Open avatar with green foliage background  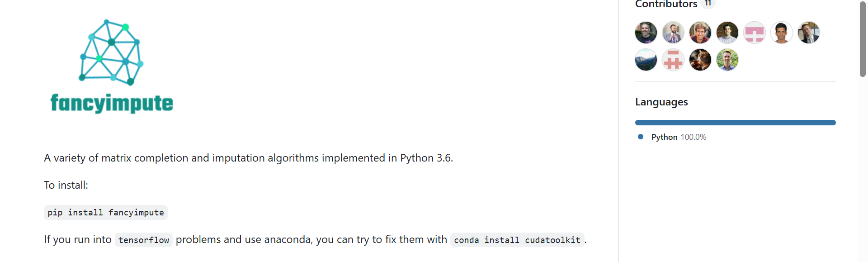(727, 60)
